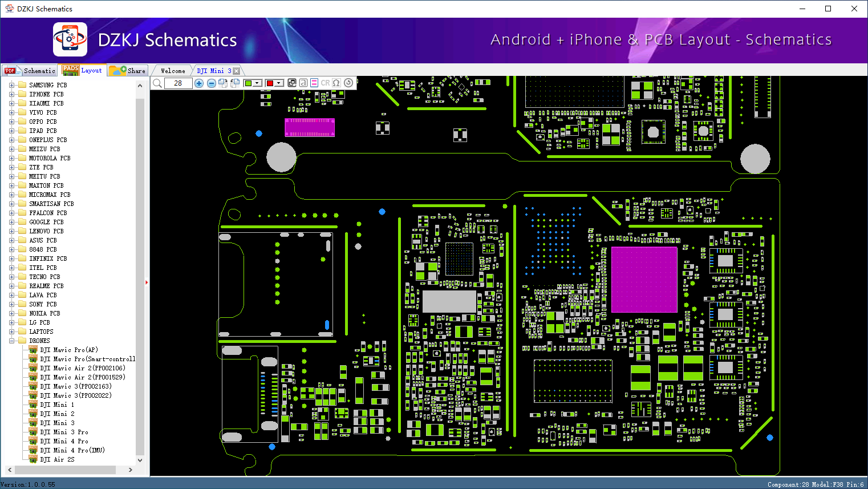868x489 pixels.
Task: Click the PADS icon beside DJI Mavic 3(PP002163)
Action: tap(33, 386)
